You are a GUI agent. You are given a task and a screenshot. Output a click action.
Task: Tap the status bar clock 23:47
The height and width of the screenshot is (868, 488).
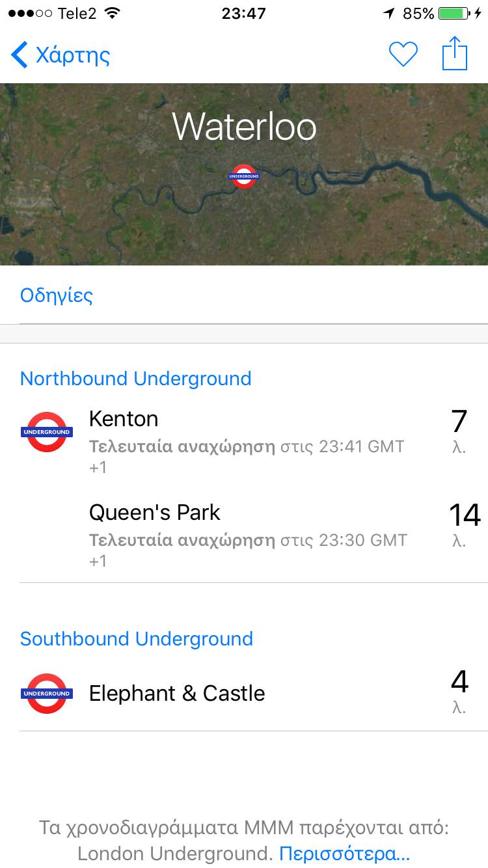(x=243, y=14)
